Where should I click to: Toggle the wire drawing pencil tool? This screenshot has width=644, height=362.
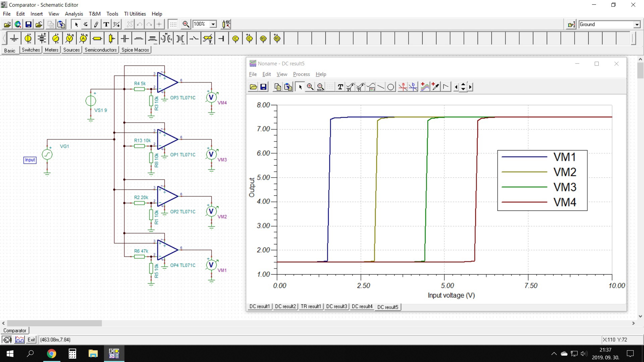coord(96,24)
